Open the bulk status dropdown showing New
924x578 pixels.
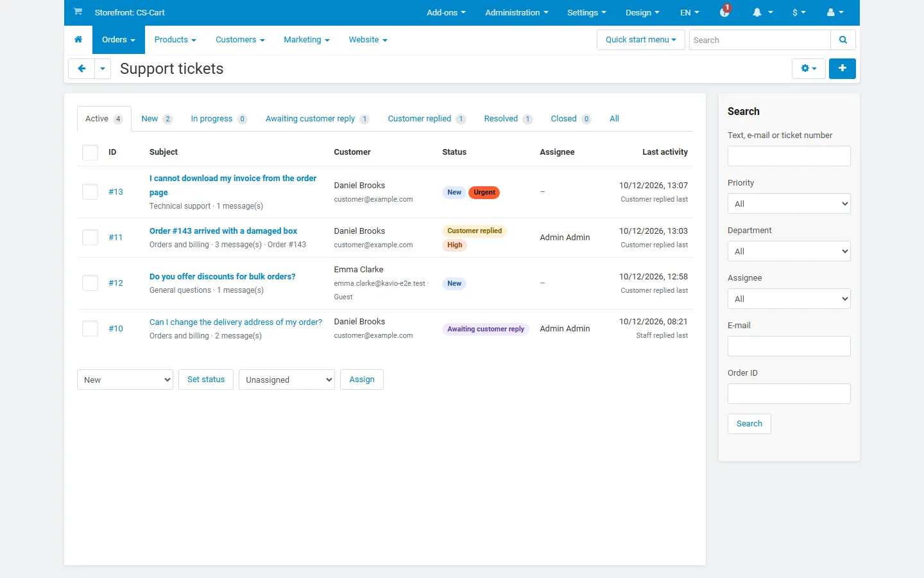[125, 380]
